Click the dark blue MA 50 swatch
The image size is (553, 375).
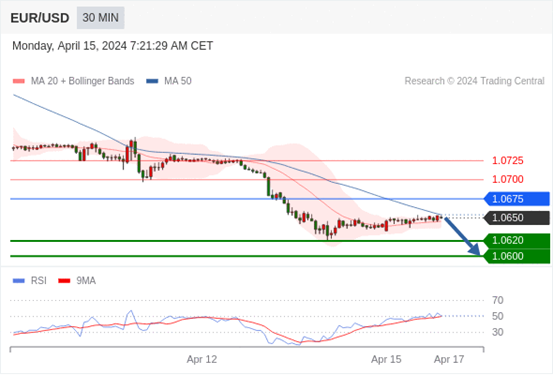tap(152, 81)
